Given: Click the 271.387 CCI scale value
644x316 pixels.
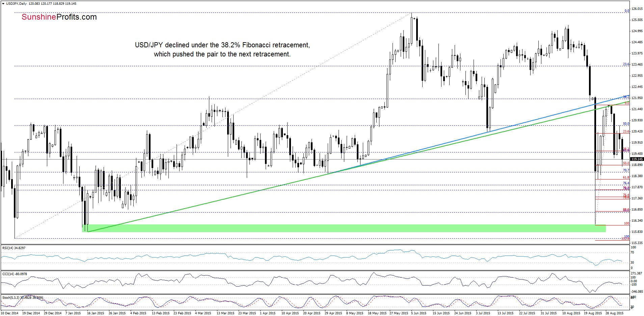Looking at the screenshot, I should pos(636,273).
